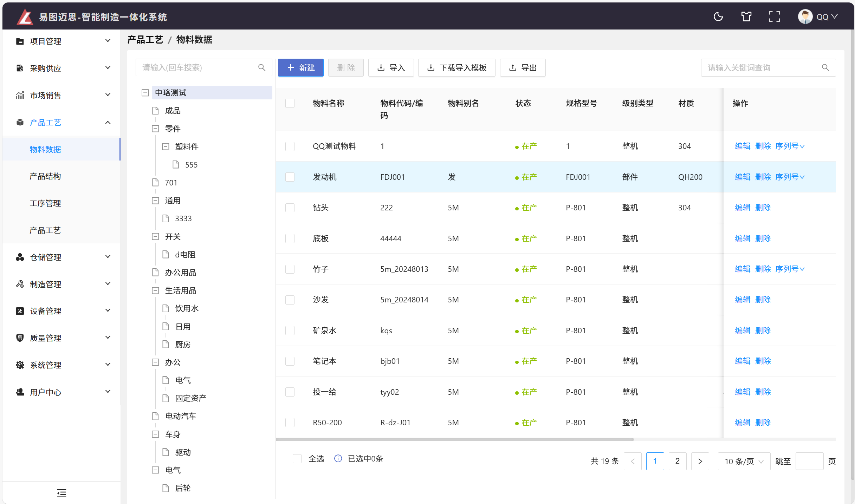Click the 跳至 page number input
This screenshot has width=855, height=504.
[x=809, y=461]
